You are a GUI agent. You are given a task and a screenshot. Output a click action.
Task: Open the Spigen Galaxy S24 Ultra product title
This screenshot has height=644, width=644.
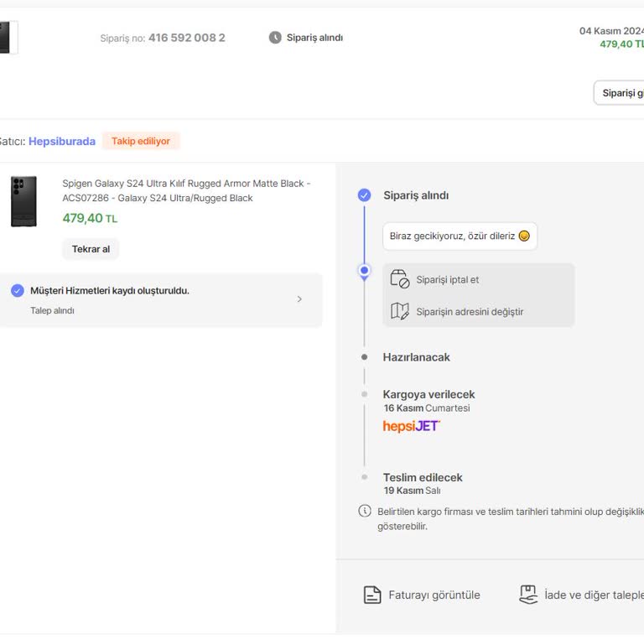pos(186,190)
